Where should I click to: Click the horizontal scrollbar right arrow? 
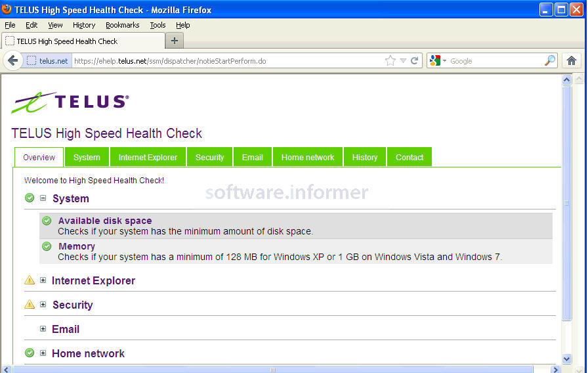click(x=556, y=370)
